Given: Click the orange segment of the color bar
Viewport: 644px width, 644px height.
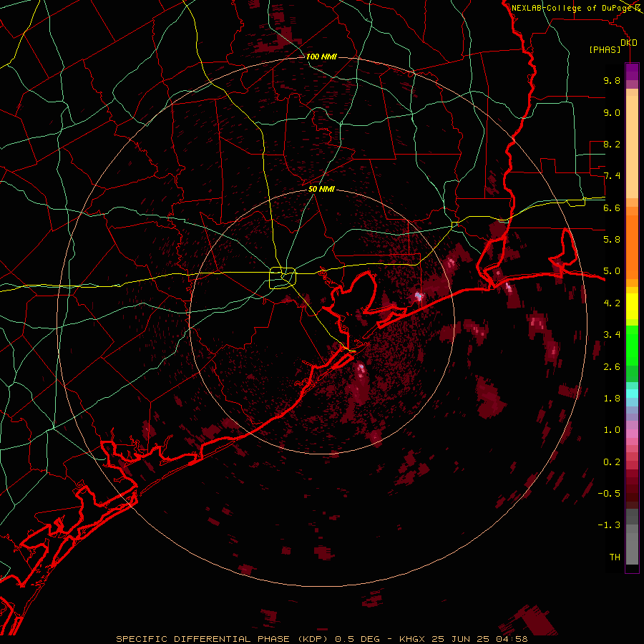Looking at the screenshot, I should click(x=632, y=246).
